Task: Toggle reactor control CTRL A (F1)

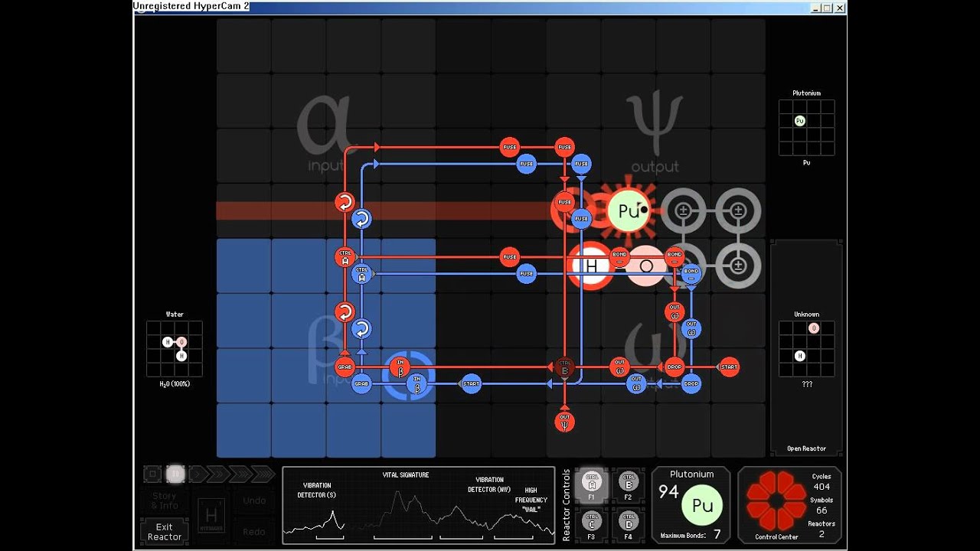Action: [x=592, y=484]
